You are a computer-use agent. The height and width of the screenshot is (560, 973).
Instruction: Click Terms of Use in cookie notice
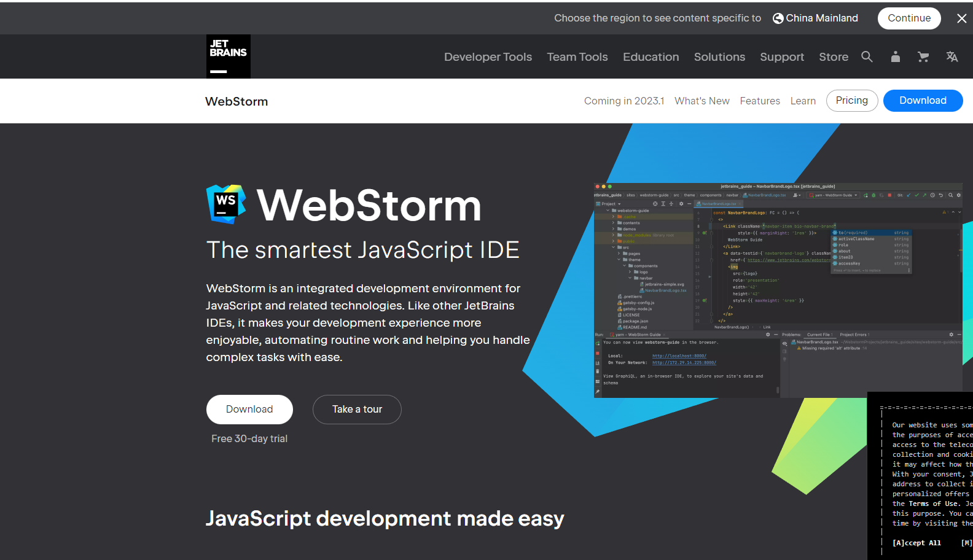pyautogui.click(x=934, y=504)
